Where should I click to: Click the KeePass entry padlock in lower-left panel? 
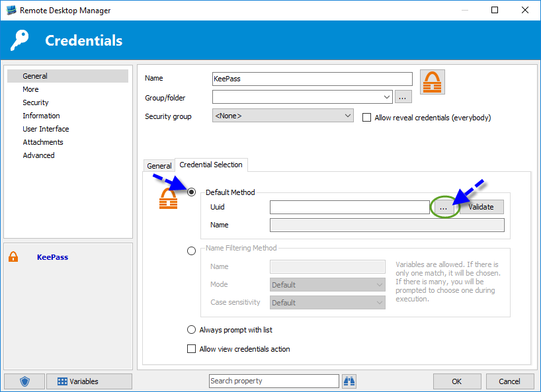(13, 257)
